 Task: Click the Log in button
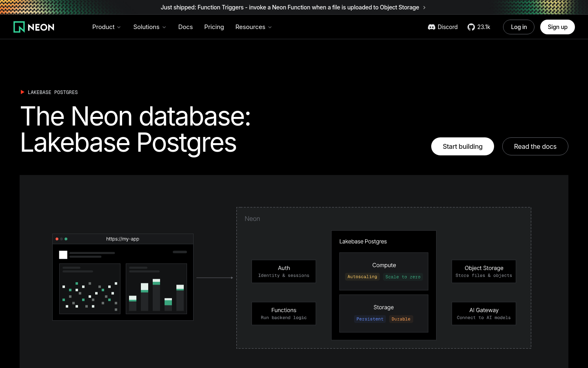(x=519, y=27)
